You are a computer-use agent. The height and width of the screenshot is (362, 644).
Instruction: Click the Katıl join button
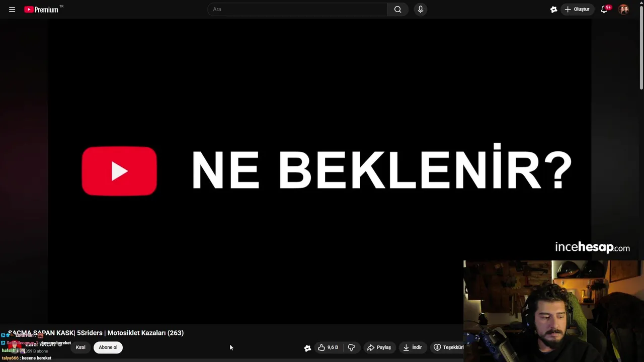tap(80, 347)
